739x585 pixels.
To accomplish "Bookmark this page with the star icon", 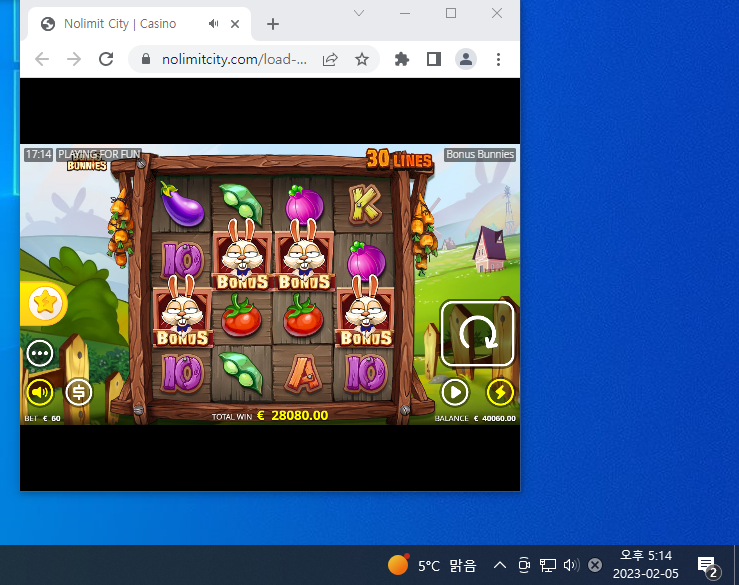I will [361, 59].
